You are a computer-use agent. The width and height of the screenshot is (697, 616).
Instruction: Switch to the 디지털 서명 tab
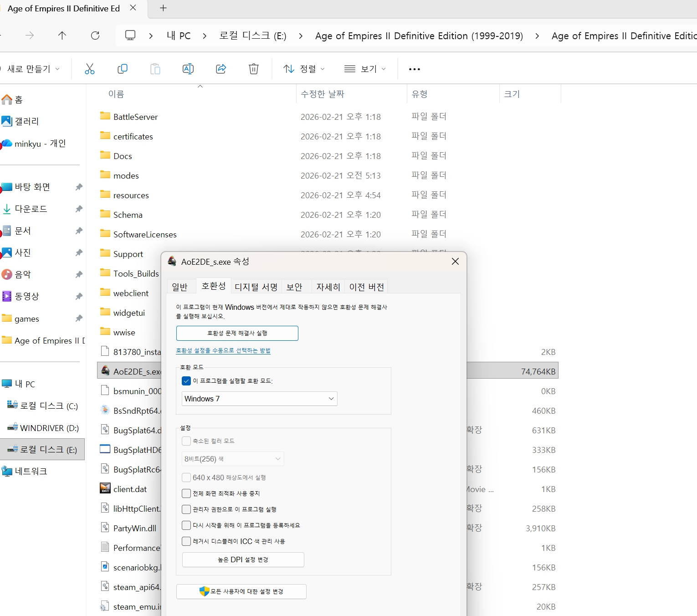pos(256,287)
